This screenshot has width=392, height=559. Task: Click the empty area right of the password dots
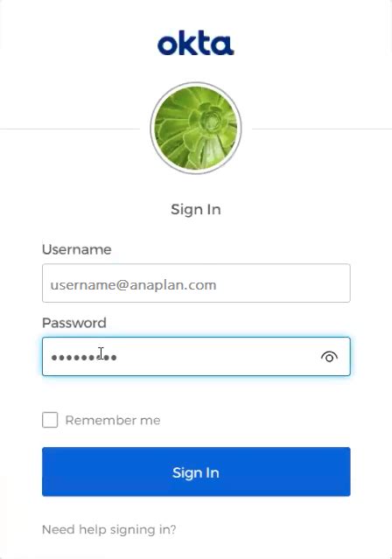[218, 357]
